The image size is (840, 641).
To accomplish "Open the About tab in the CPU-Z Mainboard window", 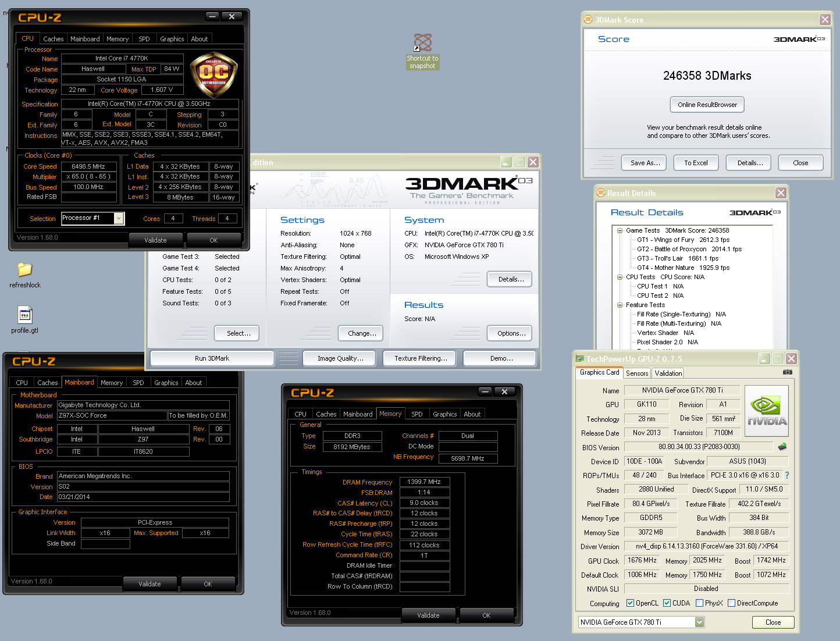I will click(194, 383).
